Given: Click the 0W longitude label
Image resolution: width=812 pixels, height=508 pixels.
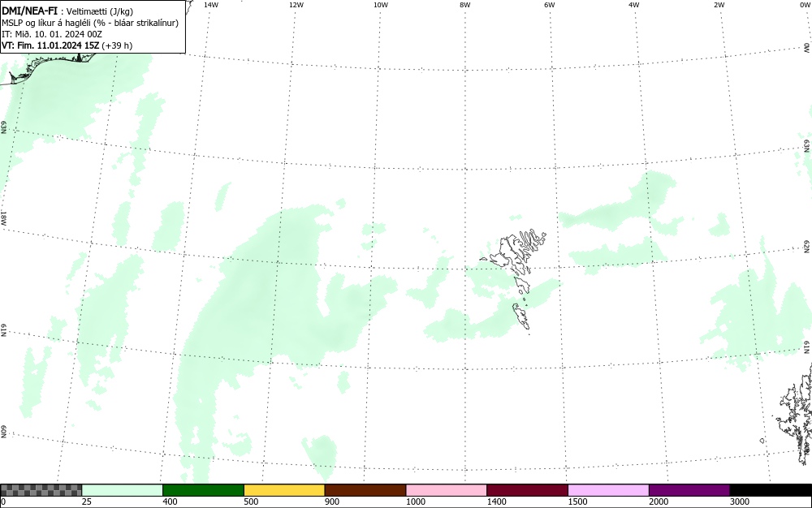Looking at the screenshot, I should 806,5.
